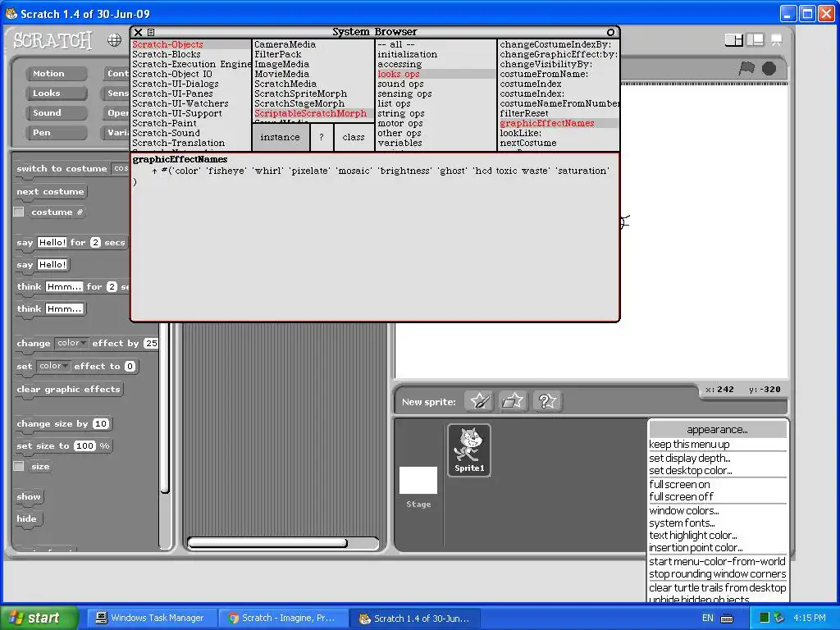This screenshot has height=630, width=840.
Task: Open the System Browser window menu icon
Action: coord(151,32)
